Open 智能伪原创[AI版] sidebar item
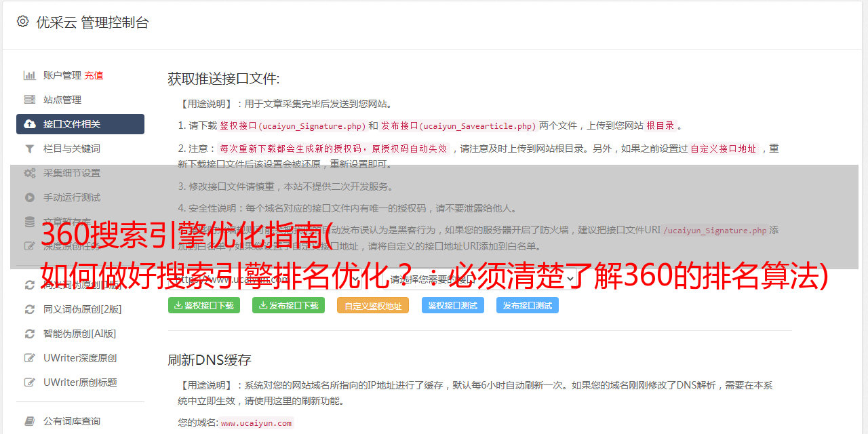The width and height of the screenshot is (868, 434). tap(80, 334)
